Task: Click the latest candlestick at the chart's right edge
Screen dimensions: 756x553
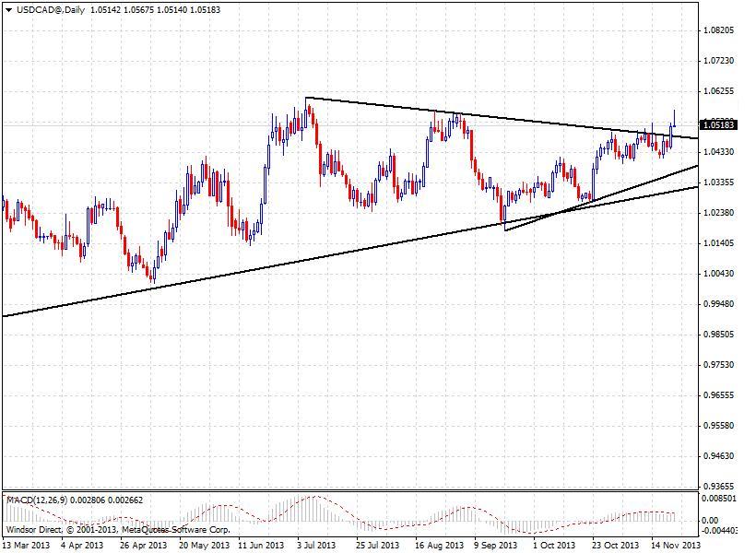Action: 674,119
